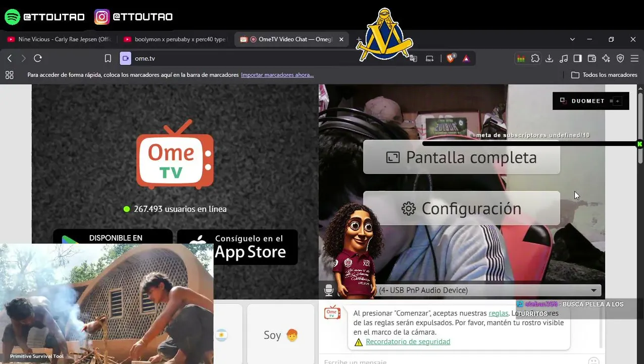Click the colored equalizer extension icon
The image size is (644, 364).
[521, 59]
